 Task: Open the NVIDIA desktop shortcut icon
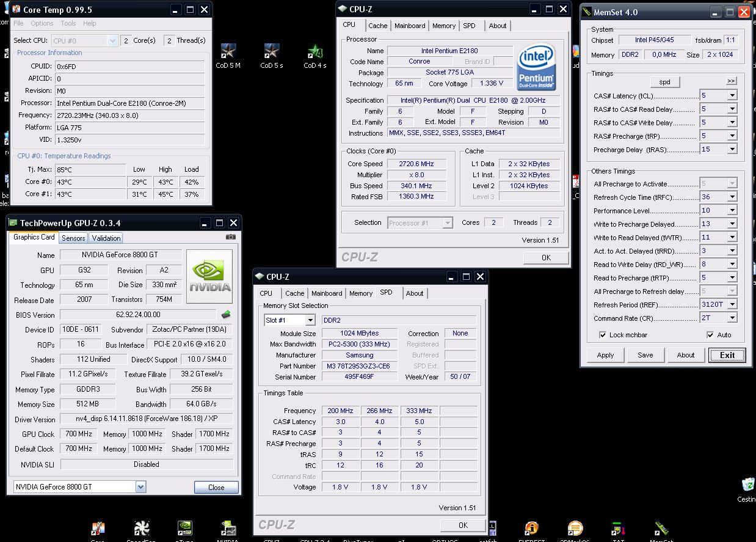click(x=228, y=529)
